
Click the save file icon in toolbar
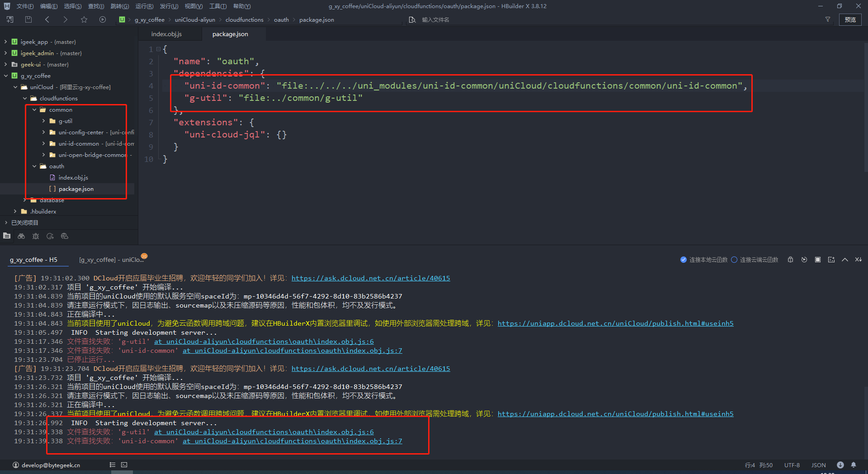click(28, 19)
